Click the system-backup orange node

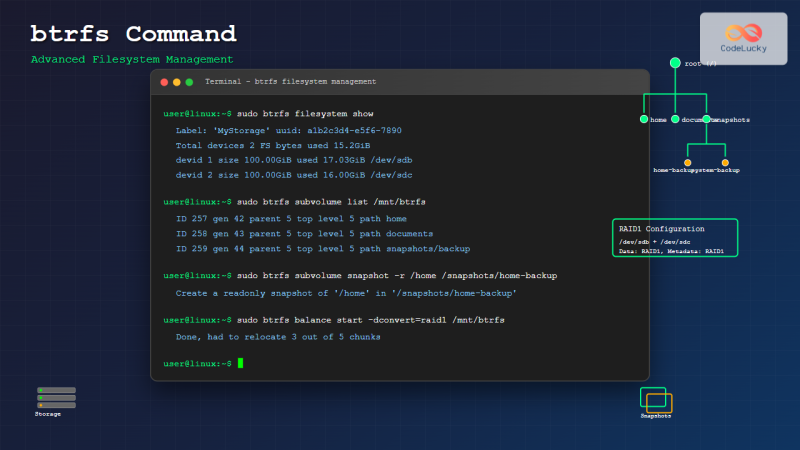point(725,162)
